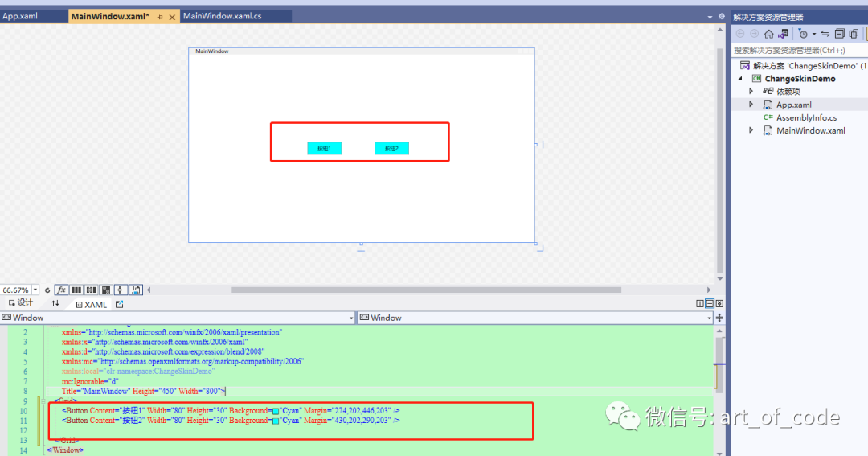Click the show all files icon
Viewport: 868px width, 456px height.
(x=854, y=34)
